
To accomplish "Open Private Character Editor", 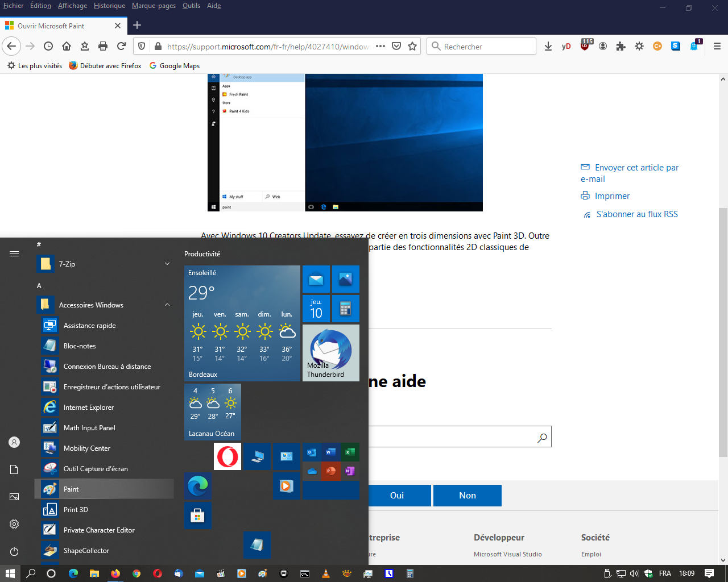I will [x=104, y=530].
